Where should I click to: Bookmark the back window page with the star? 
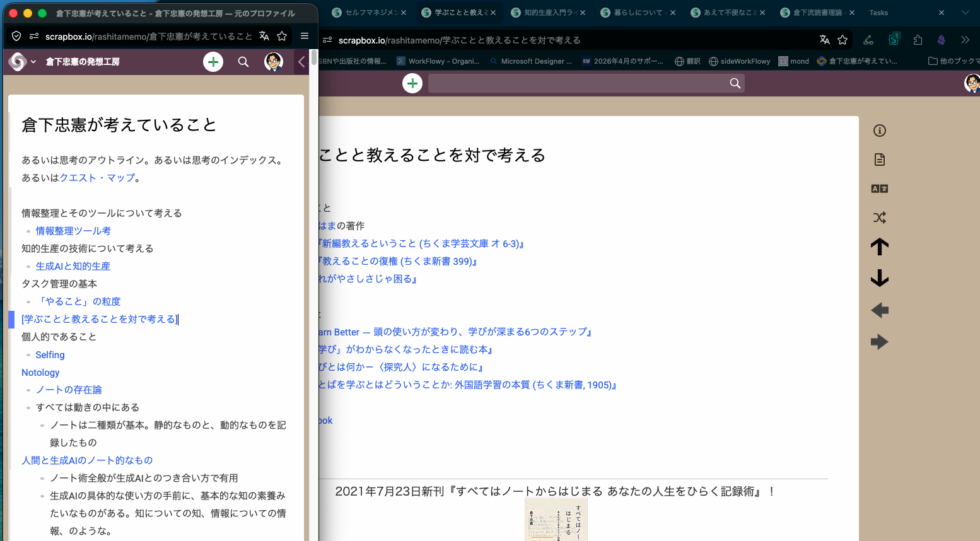(843, 40)
